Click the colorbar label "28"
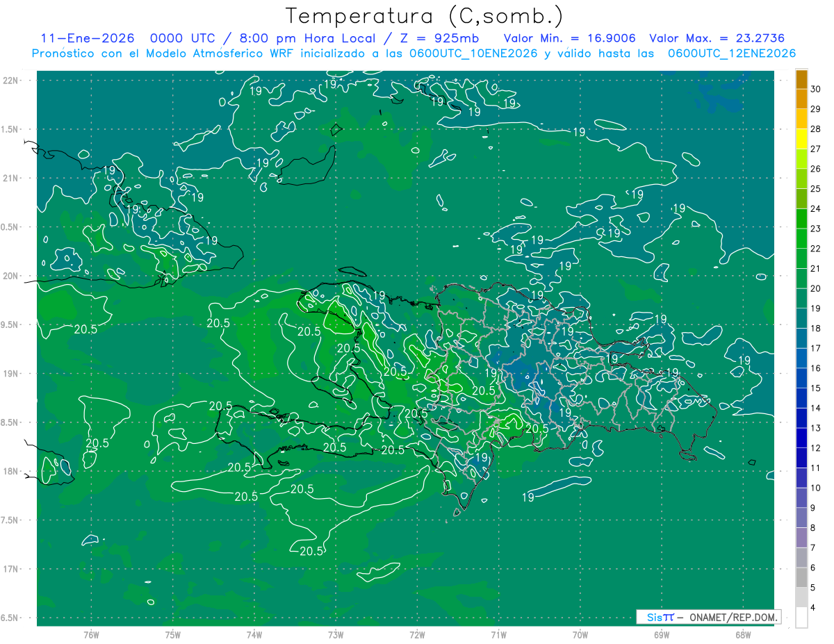Viewport: 834px width, 644px height. [x=817, y=129]
